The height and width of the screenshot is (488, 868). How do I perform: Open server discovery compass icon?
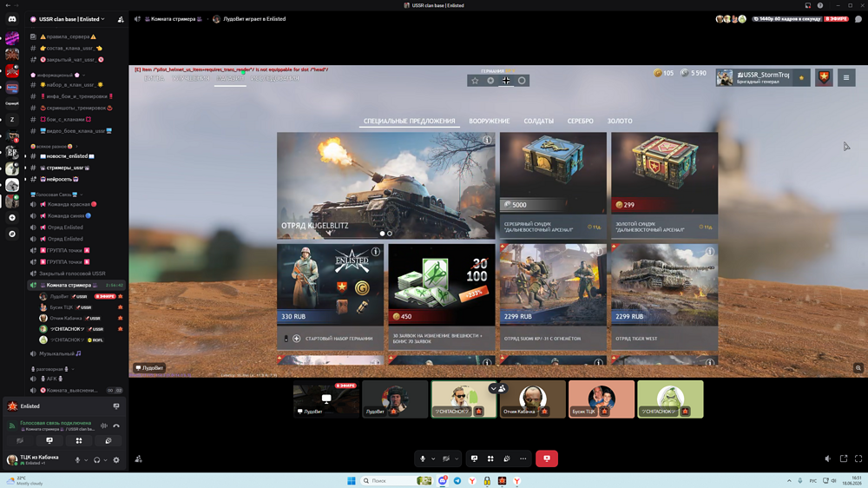[x=12, y=234]
